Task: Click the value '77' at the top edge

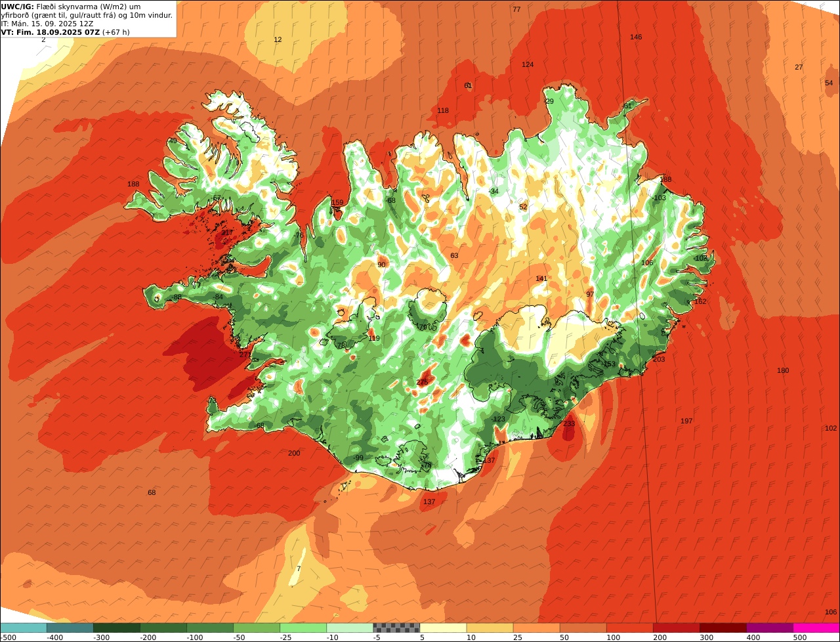Action: coord(516,9)
